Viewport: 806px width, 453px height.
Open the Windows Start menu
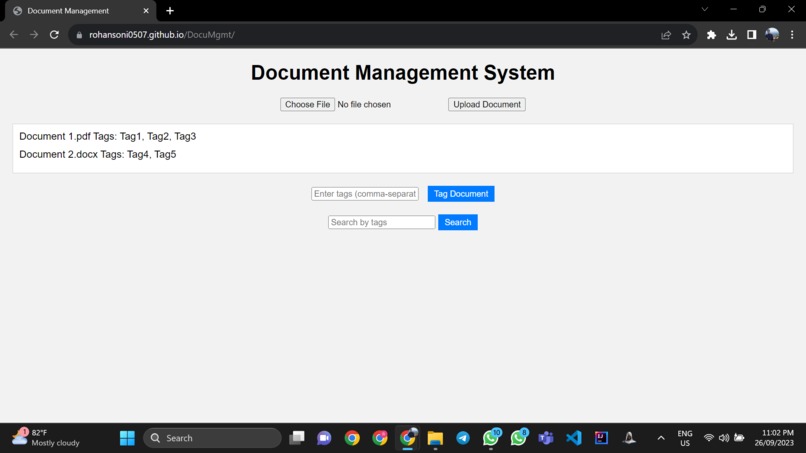click(127, 438)
